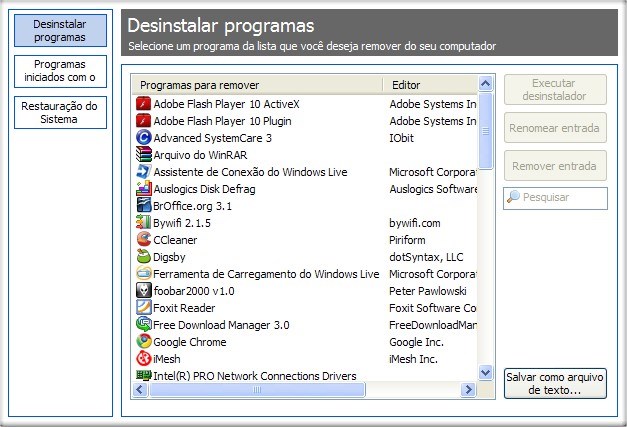
Task: Click the vertical scrollbar up arrow
Action: point(485,83)
